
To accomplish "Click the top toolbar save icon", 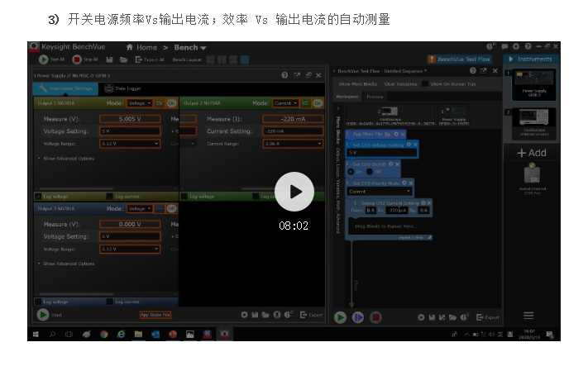I will (x=109, y=59).
